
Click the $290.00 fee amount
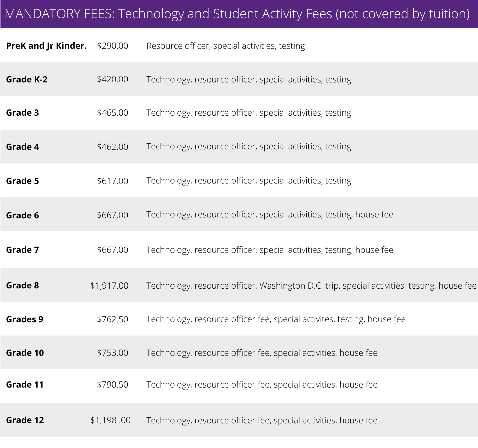113,46
